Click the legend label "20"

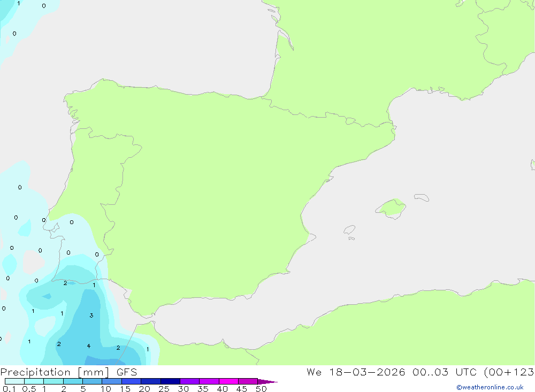(x=144, y=389)
